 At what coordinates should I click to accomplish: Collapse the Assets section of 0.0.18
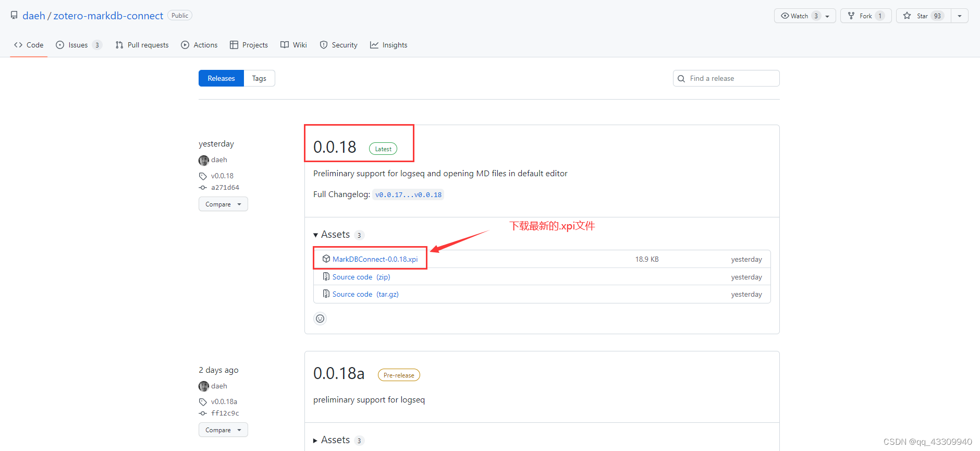(x=338, y=235)
